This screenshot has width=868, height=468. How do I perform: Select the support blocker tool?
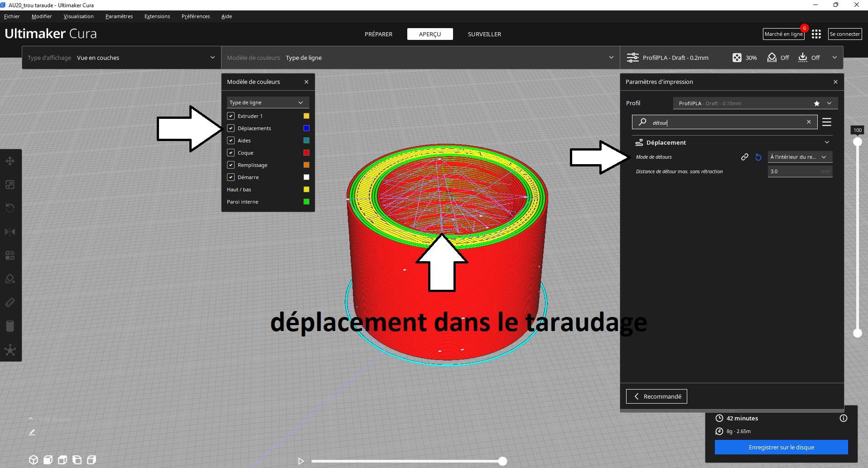pyautogui.click(x=10, y=279)
